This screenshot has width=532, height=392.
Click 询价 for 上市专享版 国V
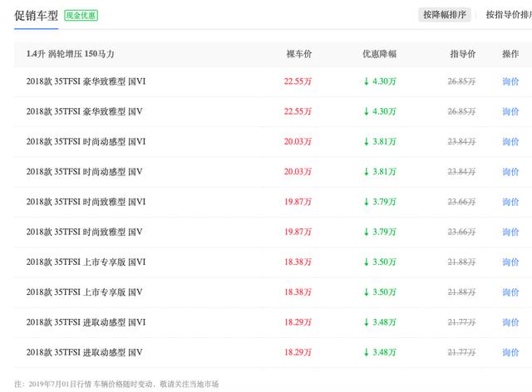510,292
